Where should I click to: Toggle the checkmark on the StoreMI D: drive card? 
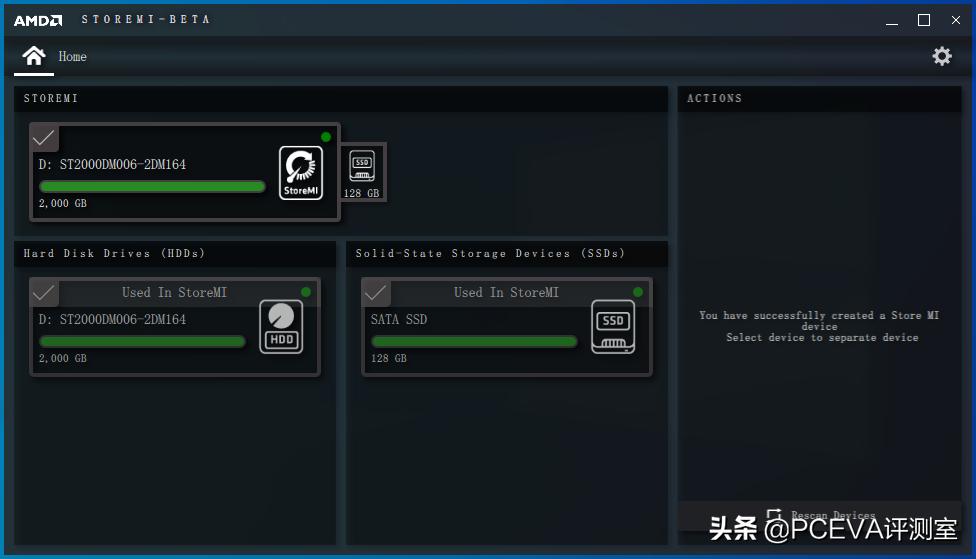point(44,138)
